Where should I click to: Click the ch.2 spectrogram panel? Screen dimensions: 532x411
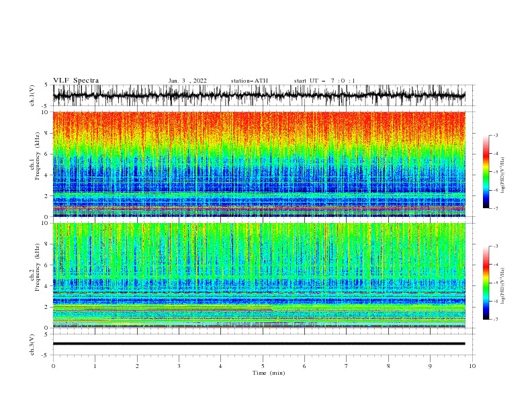pyautogui.click(x=259, y=275)
